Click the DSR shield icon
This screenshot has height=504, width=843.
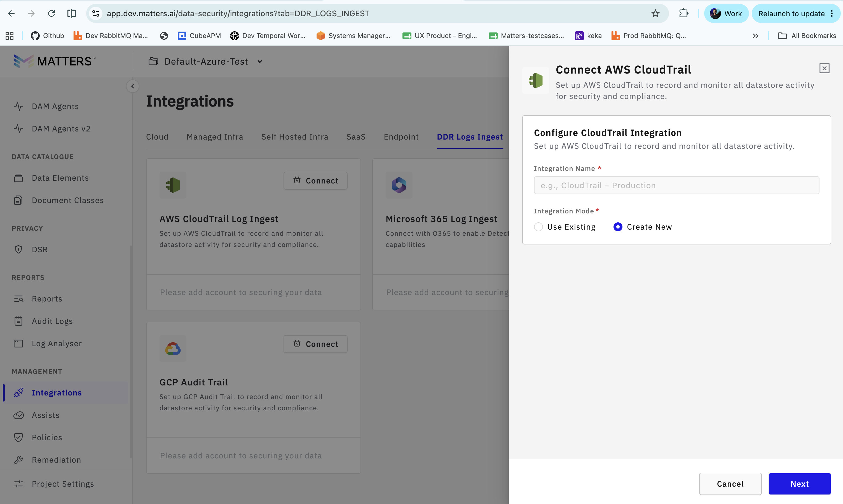click(18, 249)
